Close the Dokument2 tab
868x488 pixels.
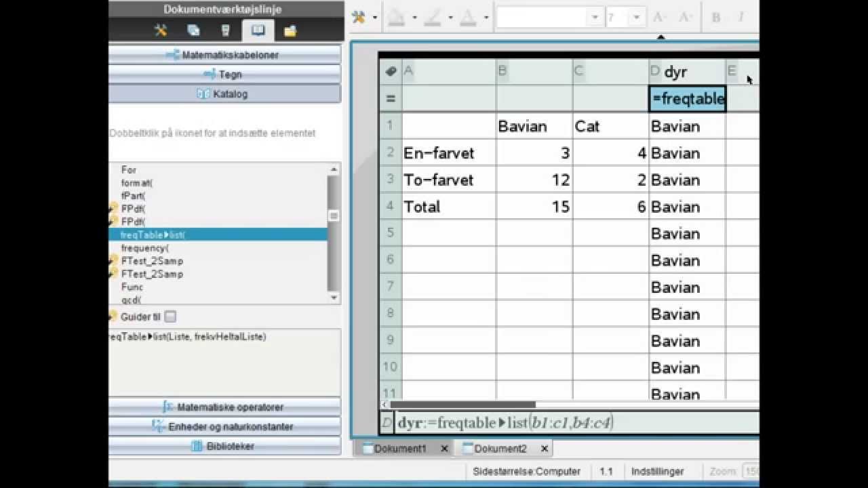click(x=544, y=449)
